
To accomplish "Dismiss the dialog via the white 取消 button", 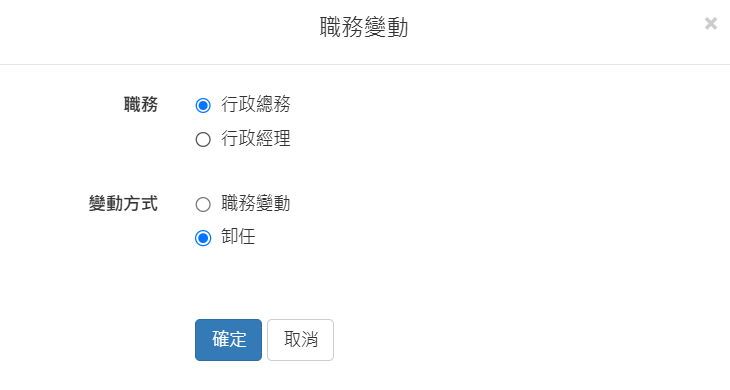I will pos(300,340).
